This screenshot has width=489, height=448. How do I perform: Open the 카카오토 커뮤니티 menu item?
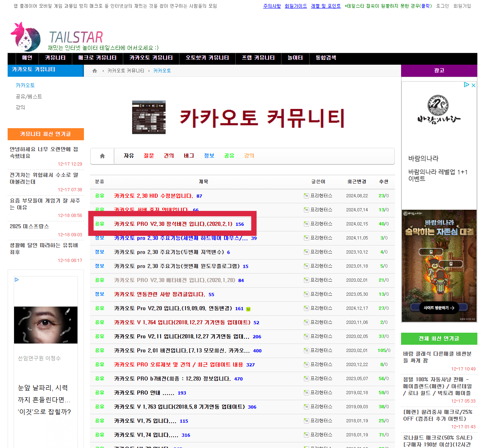click(151, 58)
